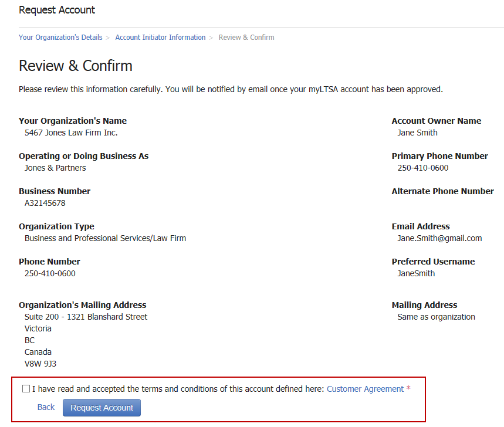Click the Review & Confirm page heading
Screen dimensions: 504x427
pos(76,66)
